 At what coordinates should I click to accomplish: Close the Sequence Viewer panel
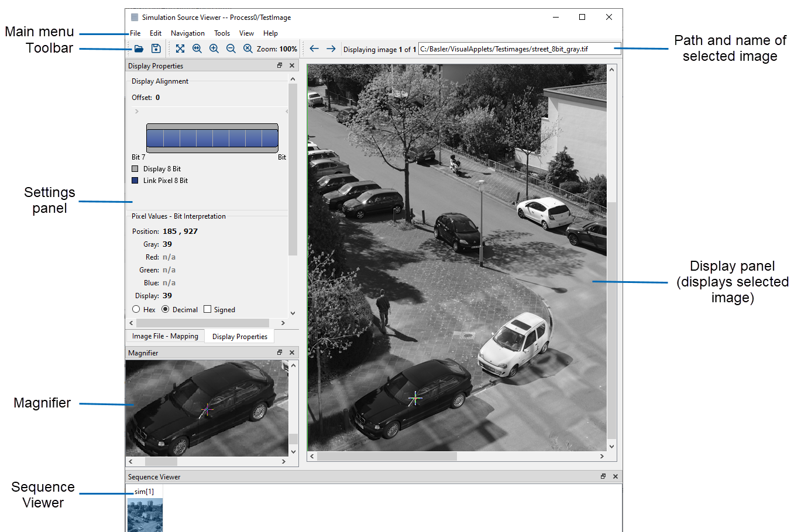tap(615, 476)
